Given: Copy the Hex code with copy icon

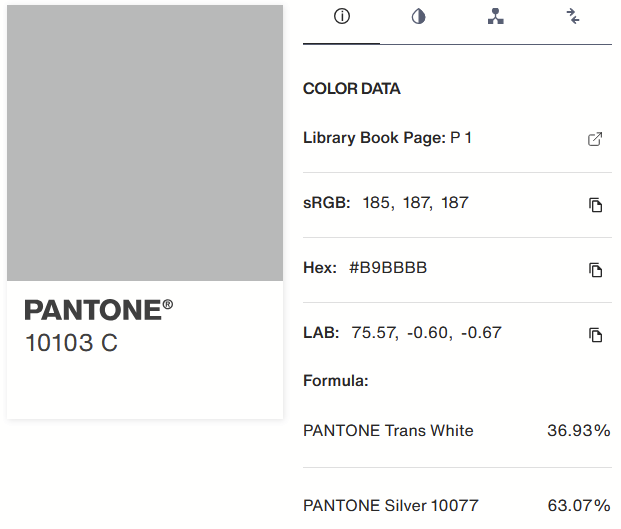Looking at the screenshot, I should (595, 270).
